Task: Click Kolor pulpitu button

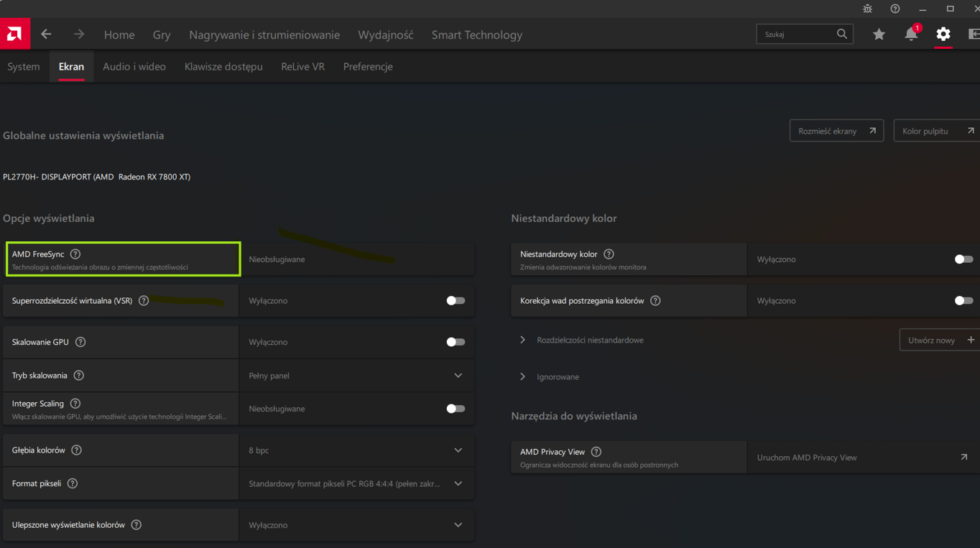Action: pos(937,131)
